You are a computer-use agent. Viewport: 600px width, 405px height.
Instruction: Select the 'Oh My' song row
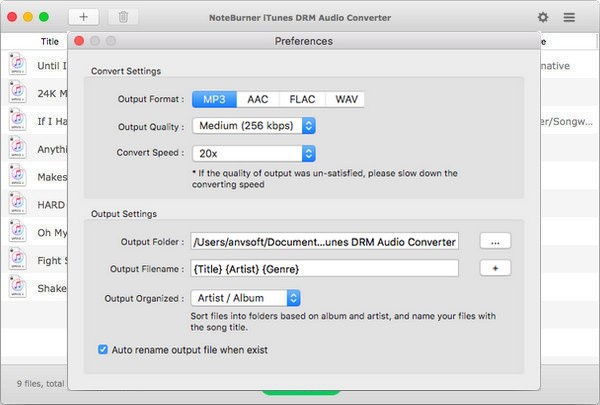click(34, 232)
